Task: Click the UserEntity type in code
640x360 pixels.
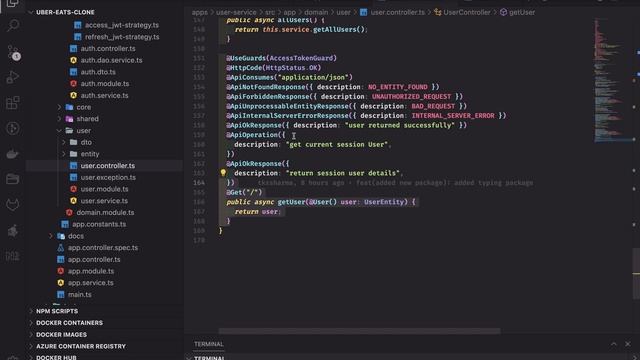Action: pyautogui.click(x=385, y=202)
